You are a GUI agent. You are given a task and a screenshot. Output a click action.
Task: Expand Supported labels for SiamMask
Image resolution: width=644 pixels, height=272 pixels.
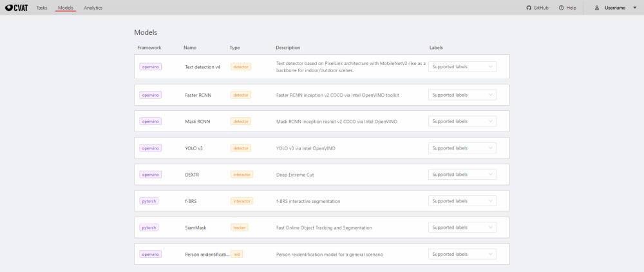462,228
